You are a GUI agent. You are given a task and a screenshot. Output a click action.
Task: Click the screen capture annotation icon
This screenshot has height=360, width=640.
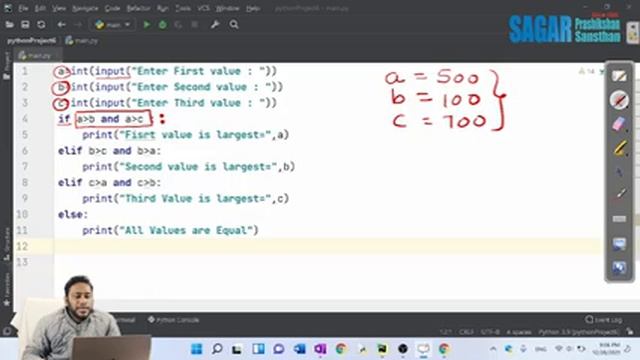pyautogui.click(x=619, y=244)
